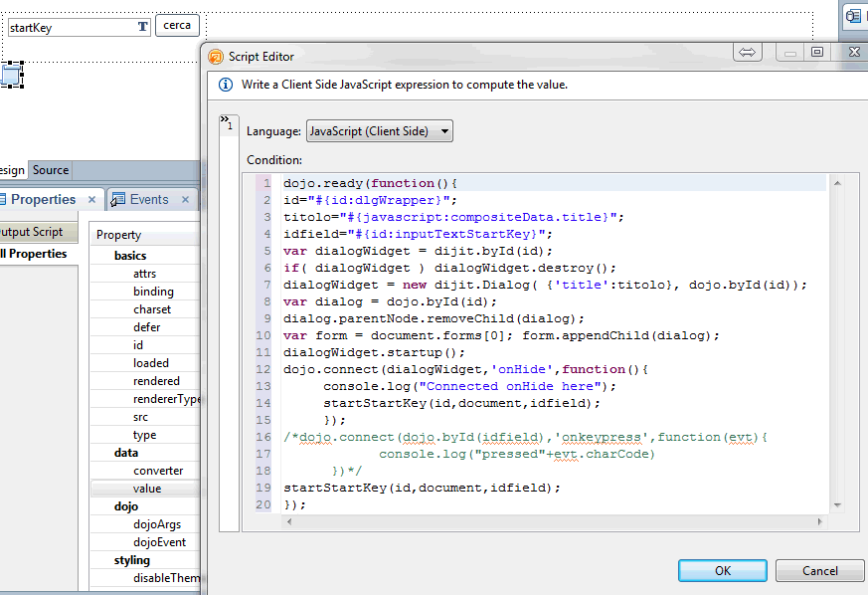The image size is (868, 595).
Task: Close the Properties tab
Action: point(91,199)
